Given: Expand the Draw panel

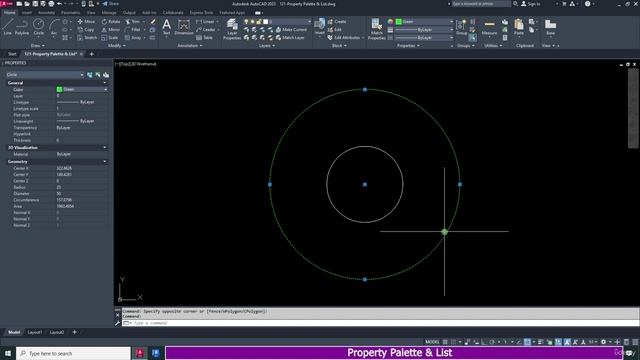Looking at the screenshot, I should (x=38, y=46).
